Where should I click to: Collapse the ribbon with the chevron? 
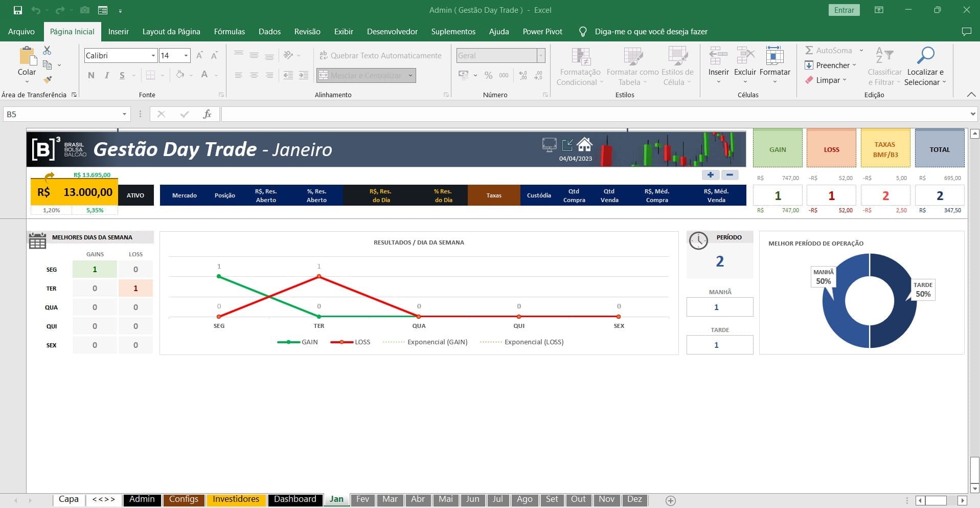(x=971, y=95)
